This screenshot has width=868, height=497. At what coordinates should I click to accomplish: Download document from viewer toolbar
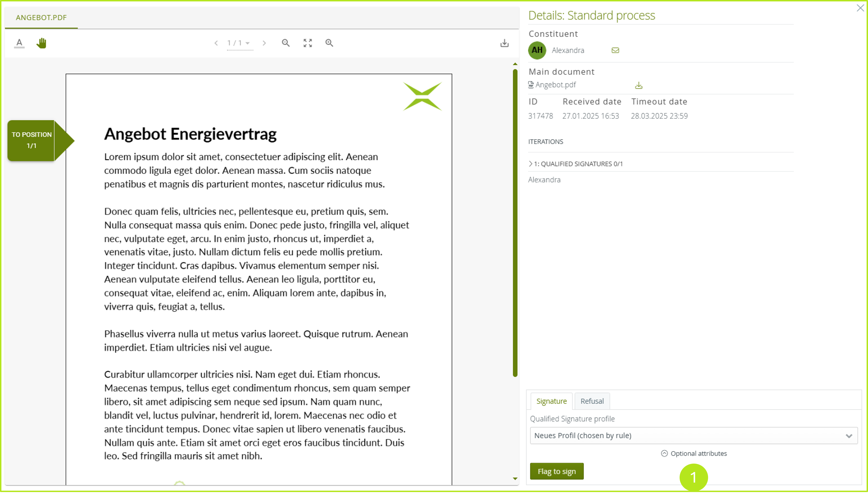tap(504, 43)
